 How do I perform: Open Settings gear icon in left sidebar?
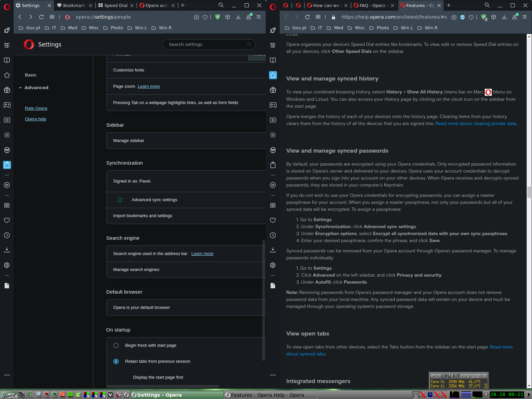tap(7, 265)
